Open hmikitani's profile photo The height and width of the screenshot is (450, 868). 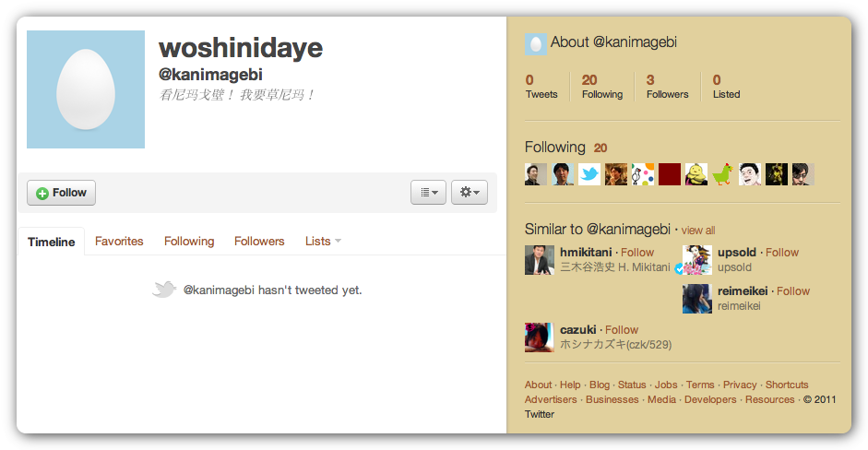(x=540, y=260)
